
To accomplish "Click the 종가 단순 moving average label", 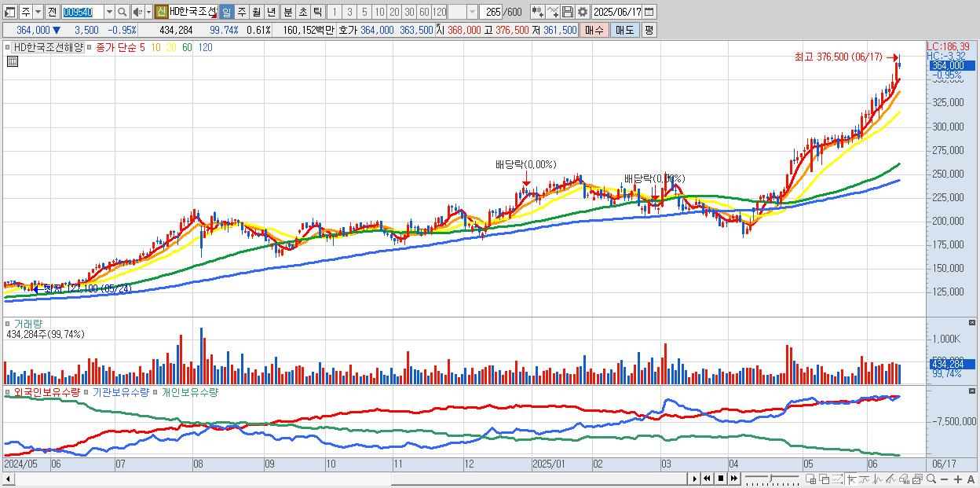I will [x=115, y=47].
